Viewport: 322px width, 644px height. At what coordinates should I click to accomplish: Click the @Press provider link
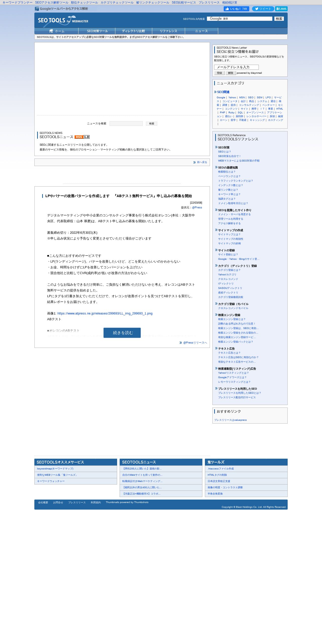[x=197, y=207]
